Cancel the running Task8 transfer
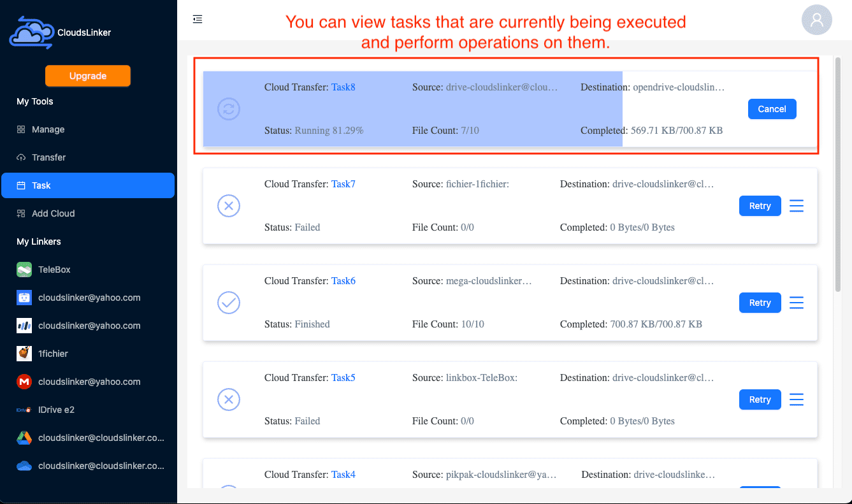Viewport: 852px width, 504px height. 772,109
